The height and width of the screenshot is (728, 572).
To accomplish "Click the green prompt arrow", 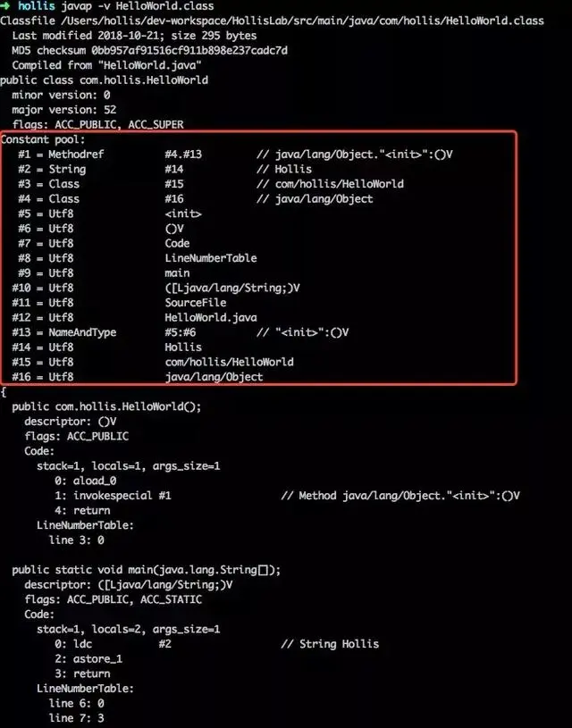I will tap(4, 6).
